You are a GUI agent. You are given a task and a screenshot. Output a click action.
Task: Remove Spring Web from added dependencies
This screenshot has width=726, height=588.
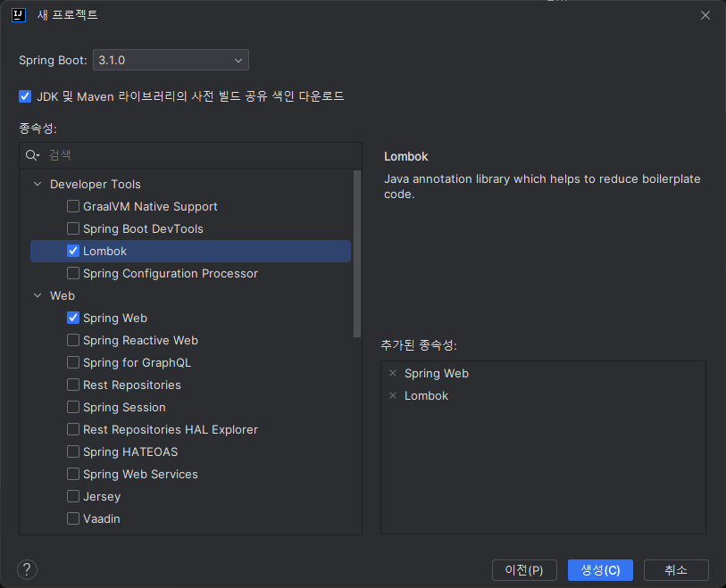tap(393, 373)
